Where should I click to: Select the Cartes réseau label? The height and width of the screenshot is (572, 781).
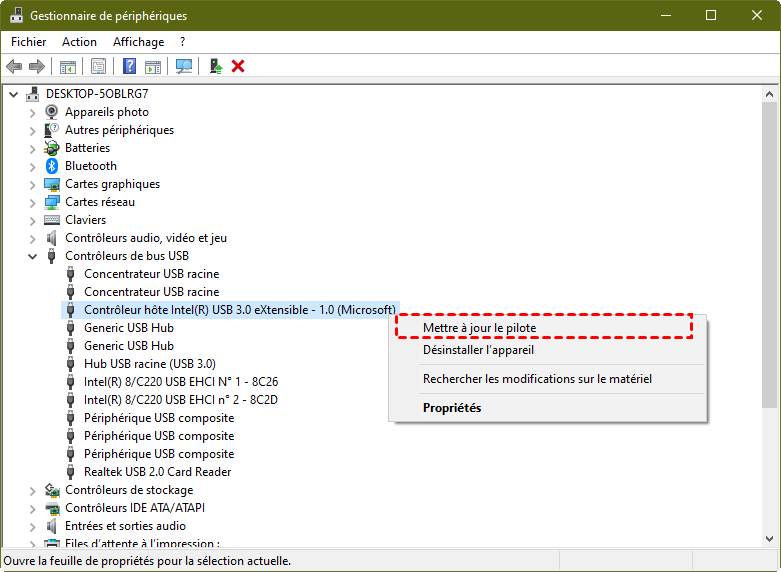(100, 202)
